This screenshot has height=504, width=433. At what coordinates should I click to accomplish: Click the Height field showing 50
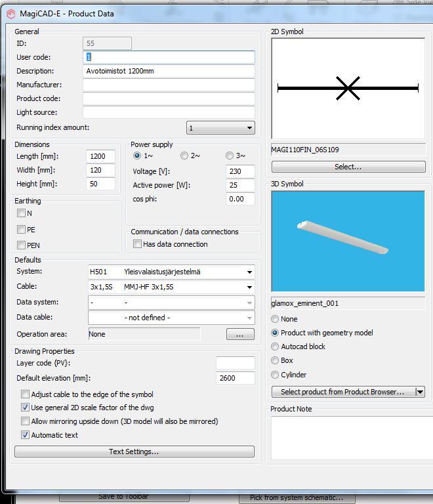tap(100, 184)
